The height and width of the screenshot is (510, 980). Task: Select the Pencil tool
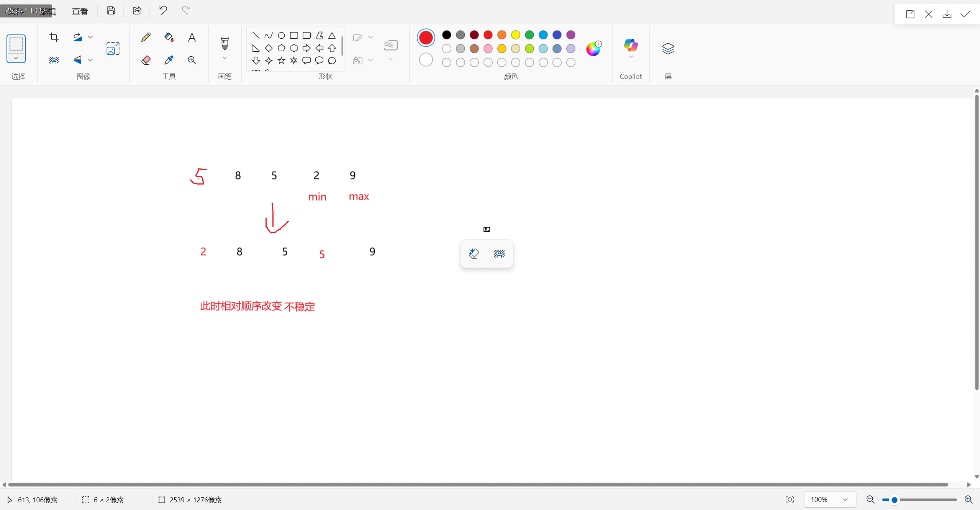(146, 37)
